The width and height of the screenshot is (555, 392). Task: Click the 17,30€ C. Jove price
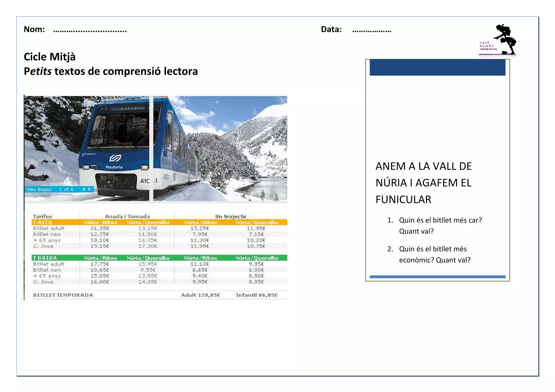[148, 246]
